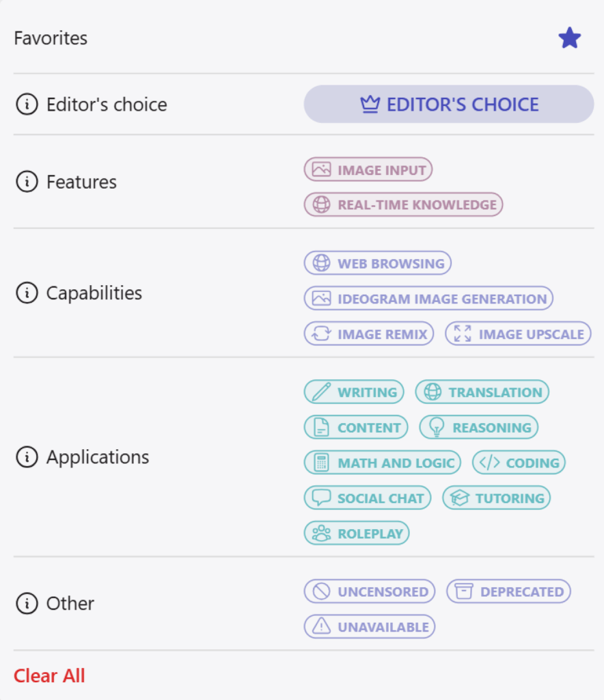Image resolution: width=604 pixels, height=700 pixels.
Task: Choose the Coding application tag
Action: (x=519, y=463)
